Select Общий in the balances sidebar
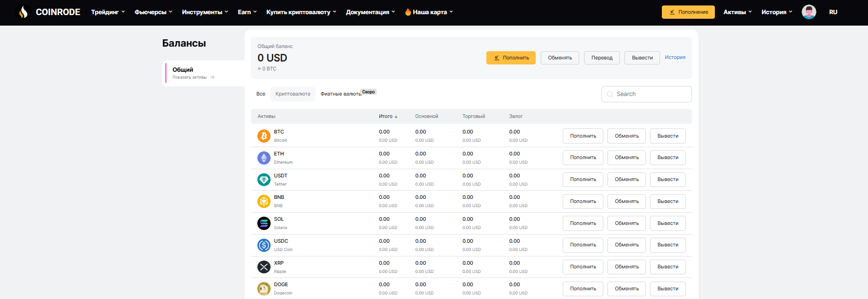Image resolution: width=868 pixels, height=299 pixels. click(x=183, y=69)
